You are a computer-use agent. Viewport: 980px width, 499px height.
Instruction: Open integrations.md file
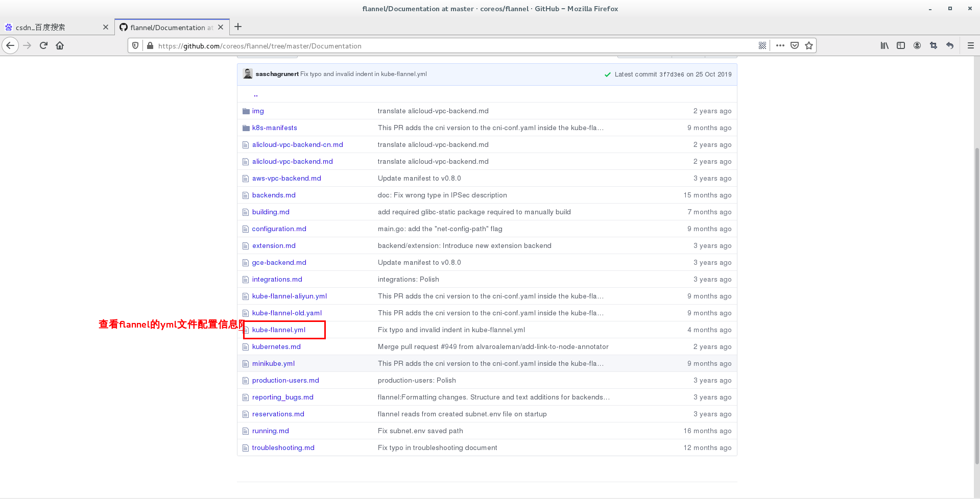click(277, 279)
